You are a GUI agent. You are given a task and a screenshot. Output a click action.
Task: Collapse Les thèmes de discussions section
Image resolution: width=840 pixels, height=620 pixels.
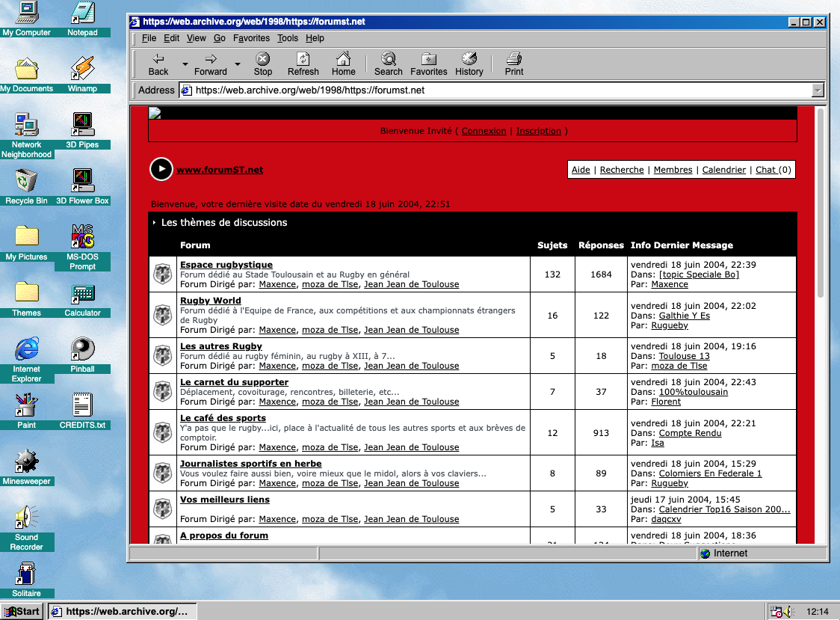[154, 223]
